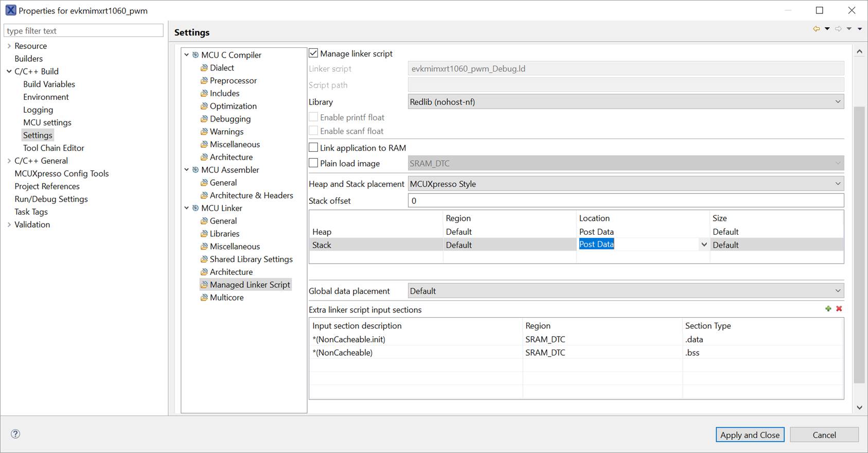Click the Stack offset input field
868x453 pixels.
pyautogui.click(x=626, y=201)
